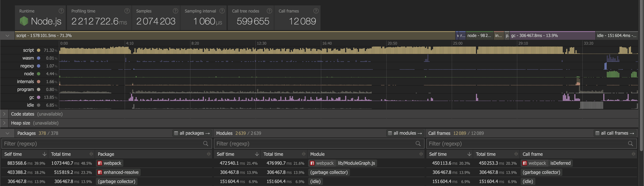Viewport: 644px width, 186px height.
Task: Click the webpack package npm icon
Action: tap(100, 163)
